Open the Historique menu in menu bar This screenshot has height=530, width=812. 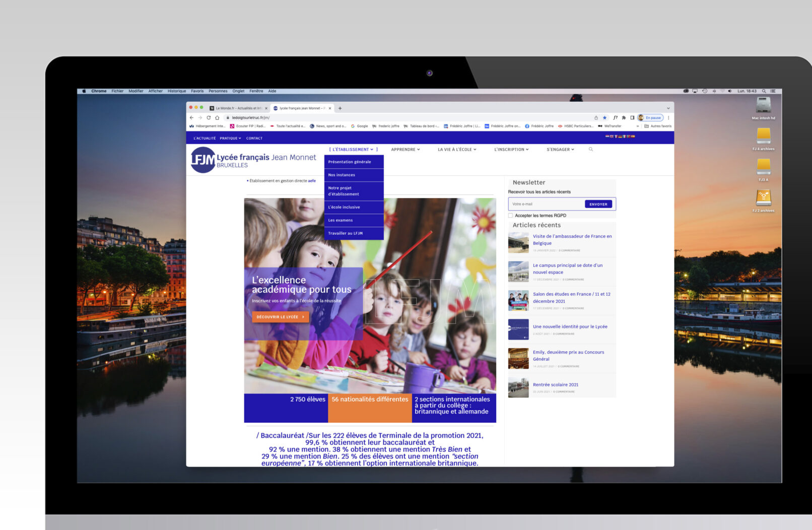coord(177,91)
